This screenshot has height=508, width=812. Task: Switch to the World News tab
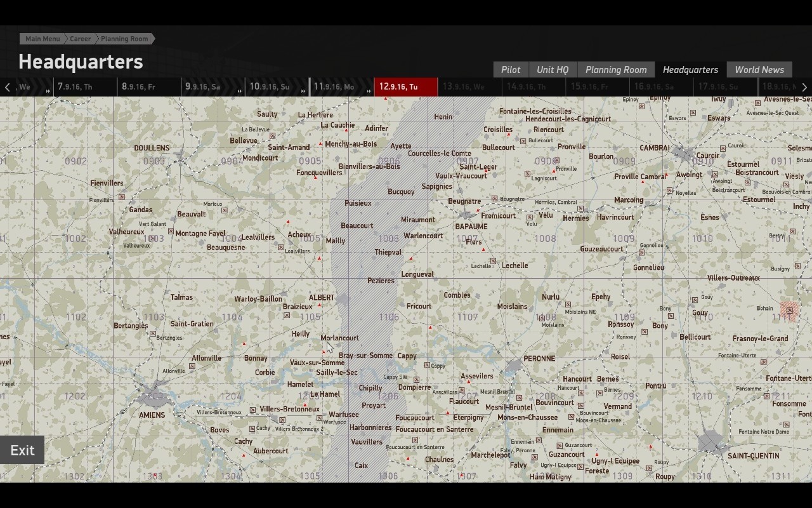coord(759,70)
